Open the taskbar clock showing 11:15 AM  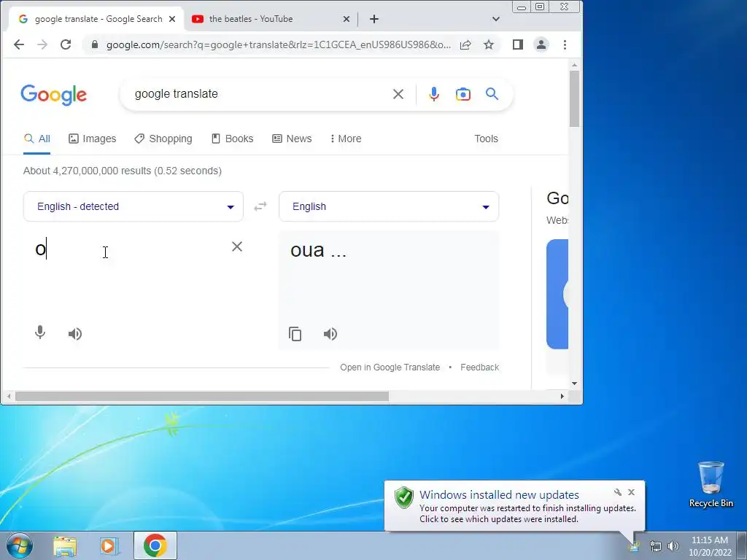coord(710,546)
